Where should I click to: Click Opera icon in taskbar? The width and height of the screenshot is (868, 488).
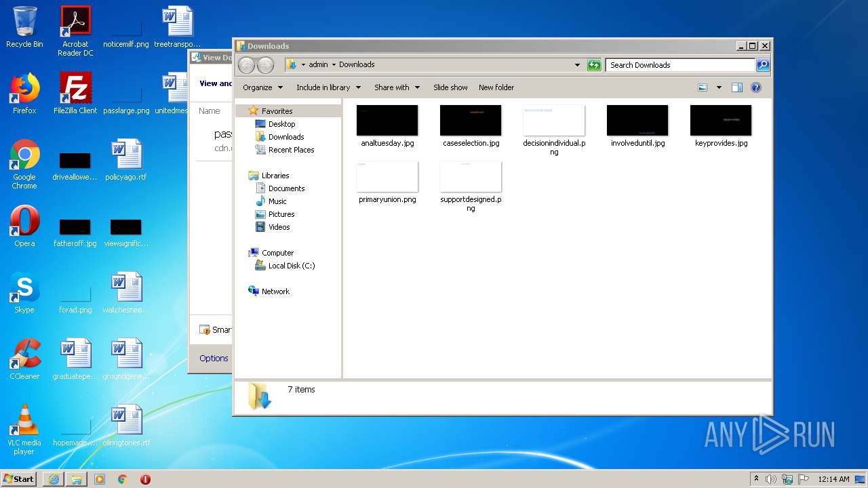tap(145, 479)
